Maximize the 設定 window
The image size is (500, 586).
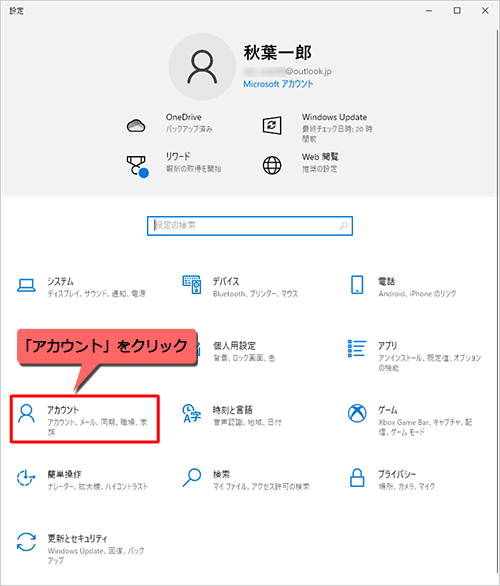click(x=457, y=11)
